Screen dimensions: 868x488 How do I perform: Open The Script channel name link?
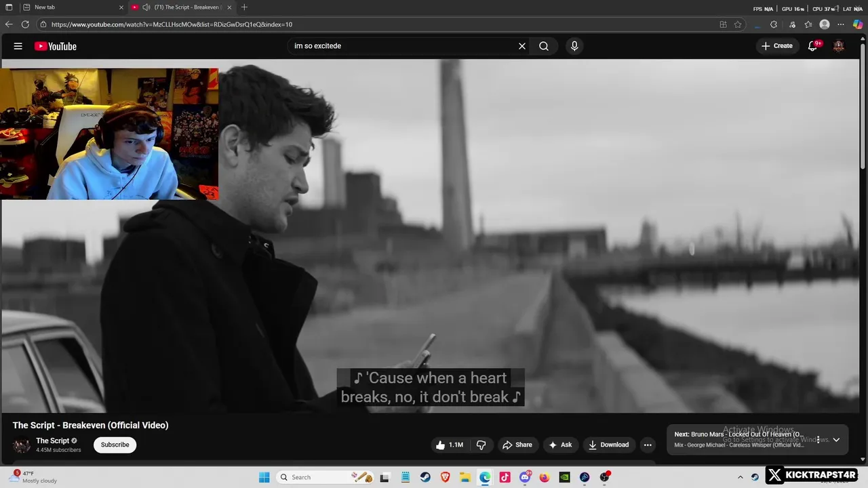pyautogui.click(x=53, y=441)
